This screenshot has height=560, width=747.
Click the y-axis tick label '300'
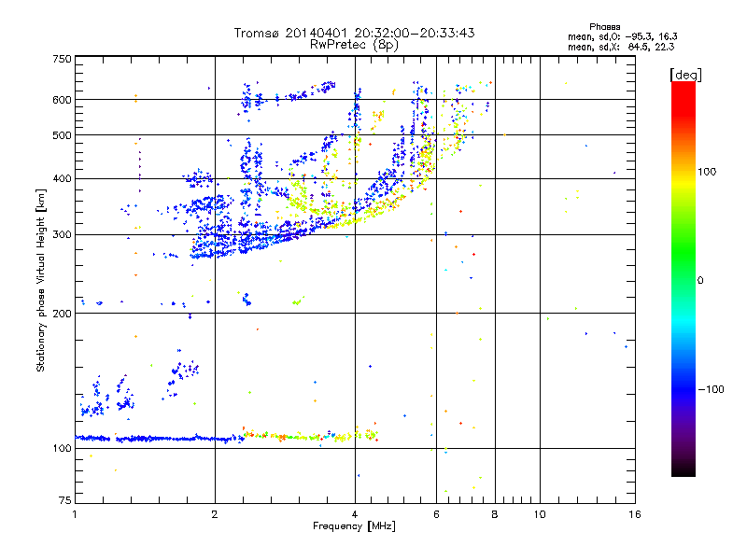[63, 235]
